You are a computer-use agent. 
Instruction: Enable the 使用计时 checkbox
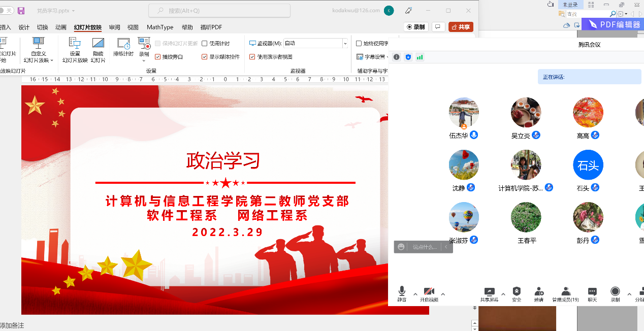click(x=205, y=44)
